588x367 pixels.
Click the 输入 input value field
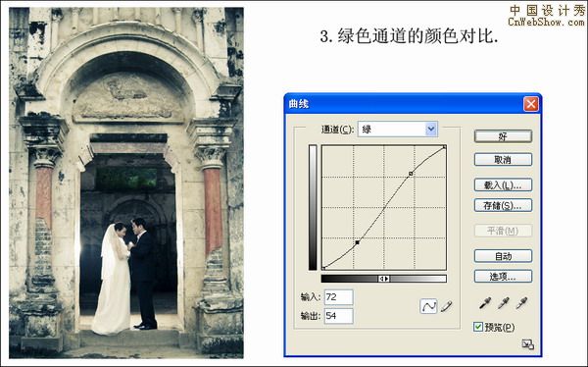pyautogui.click(x=339, y=297)
